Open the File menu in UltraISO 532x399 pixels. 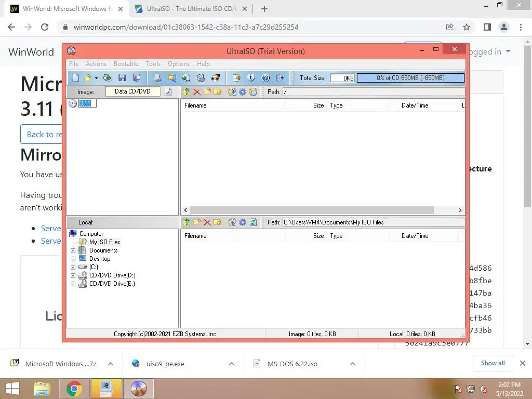74,64
